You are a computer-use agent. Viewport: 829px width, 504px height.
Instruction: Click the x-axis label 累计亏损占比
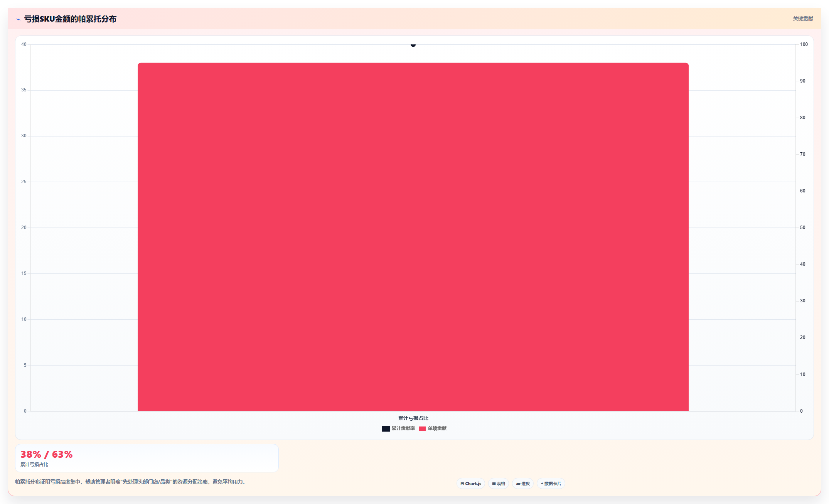413,418
